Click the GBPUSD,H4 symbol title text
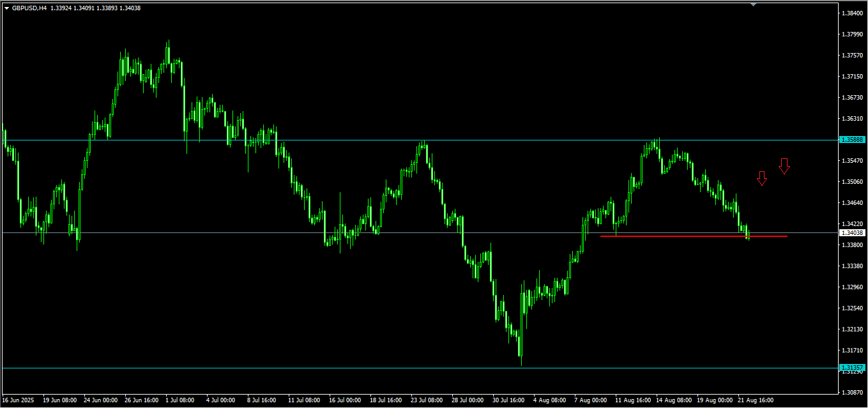This screenshot has width=868, height=408. tap(29, 8)
